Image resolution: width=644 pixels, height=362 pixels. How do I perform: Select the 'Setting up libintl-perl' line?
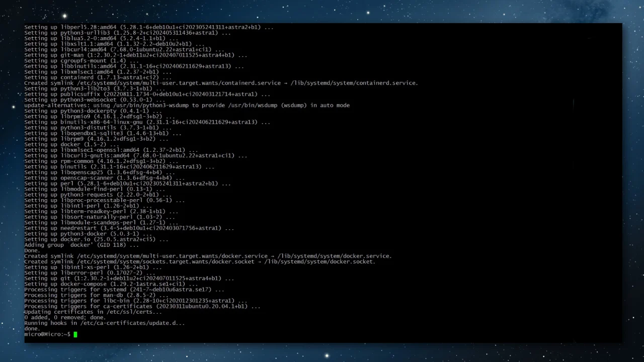click(88, 206)
